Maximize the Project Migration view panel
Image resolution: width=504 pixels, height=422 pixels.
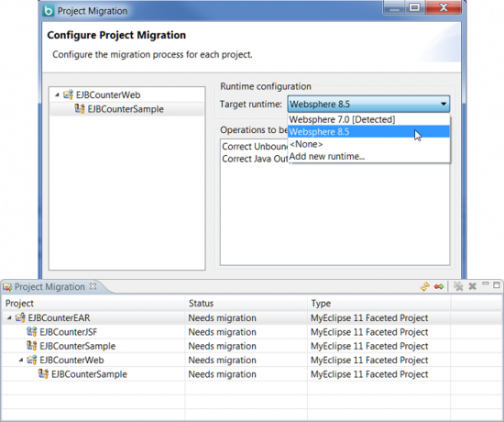497,285
